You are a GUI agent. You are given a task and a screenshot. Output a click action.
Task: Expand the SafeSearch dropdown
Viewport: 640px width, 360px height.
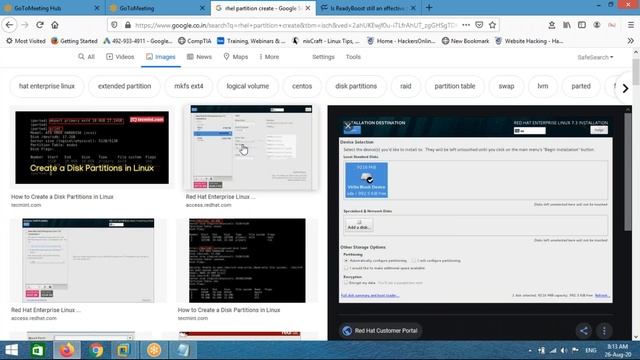tap(595, 57)
